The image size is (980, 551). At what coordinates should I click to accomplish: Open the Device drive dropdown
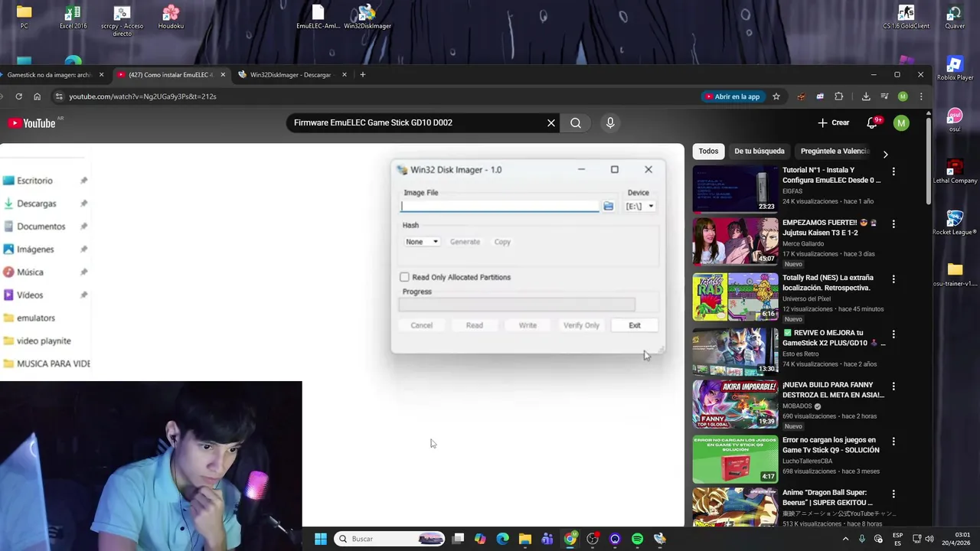640,206
